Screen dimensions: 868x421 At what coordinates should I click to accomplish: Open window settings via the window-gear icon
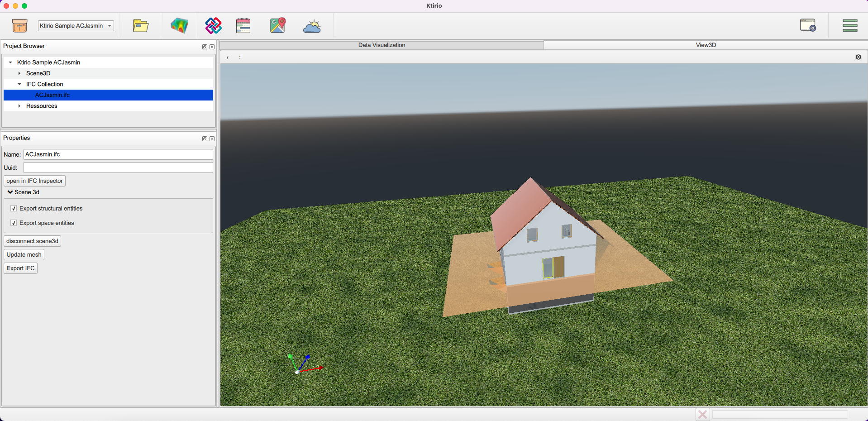click(808, 25)
